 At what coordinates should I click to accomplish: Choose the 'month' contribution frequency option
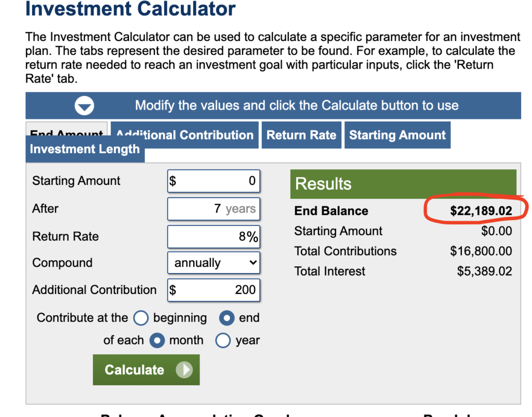tap(157, 341)
